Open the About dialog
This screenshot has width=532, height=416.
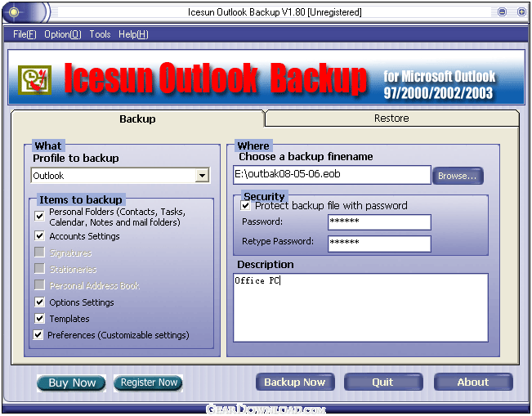point(473,382)
